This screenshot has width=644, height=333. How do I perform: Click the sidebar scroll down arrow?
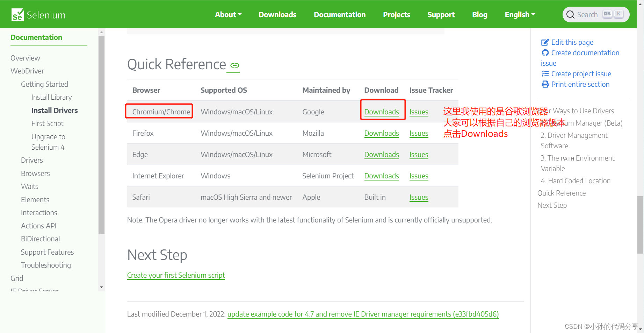click(x=101, y=287)
